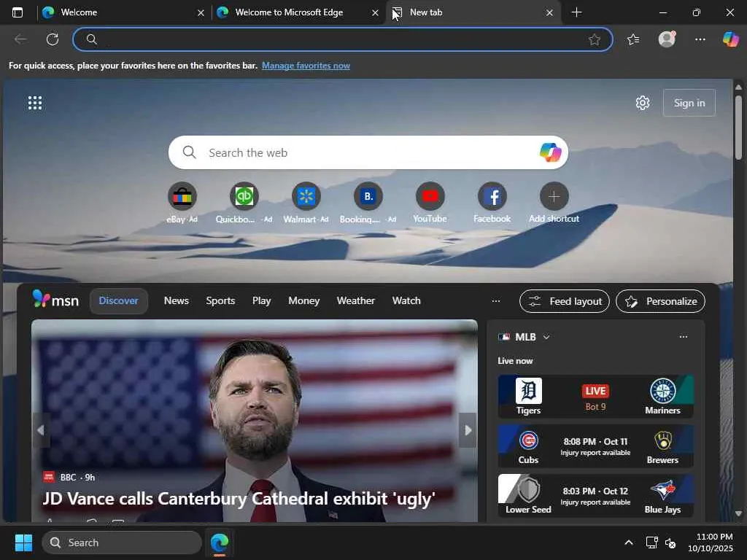The image size is (747, 560).
Task: Open the msn logo homepage
Action: 55,300
